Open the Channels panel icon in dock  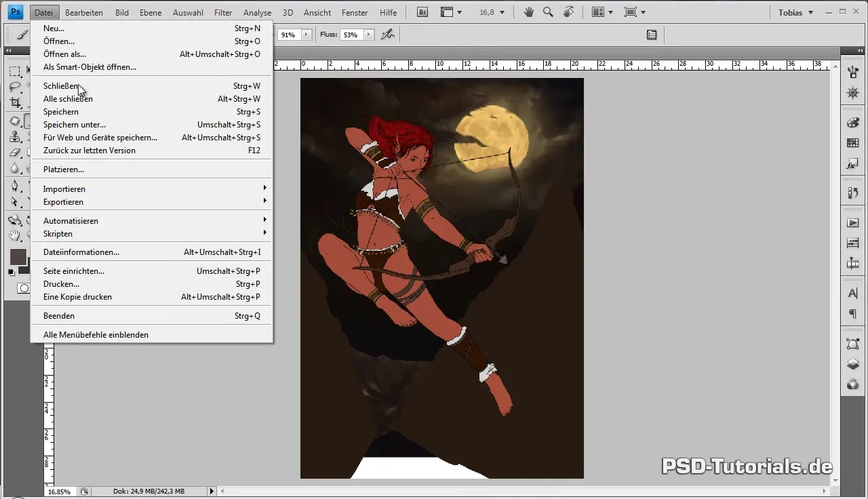click(x=853, y=384)
